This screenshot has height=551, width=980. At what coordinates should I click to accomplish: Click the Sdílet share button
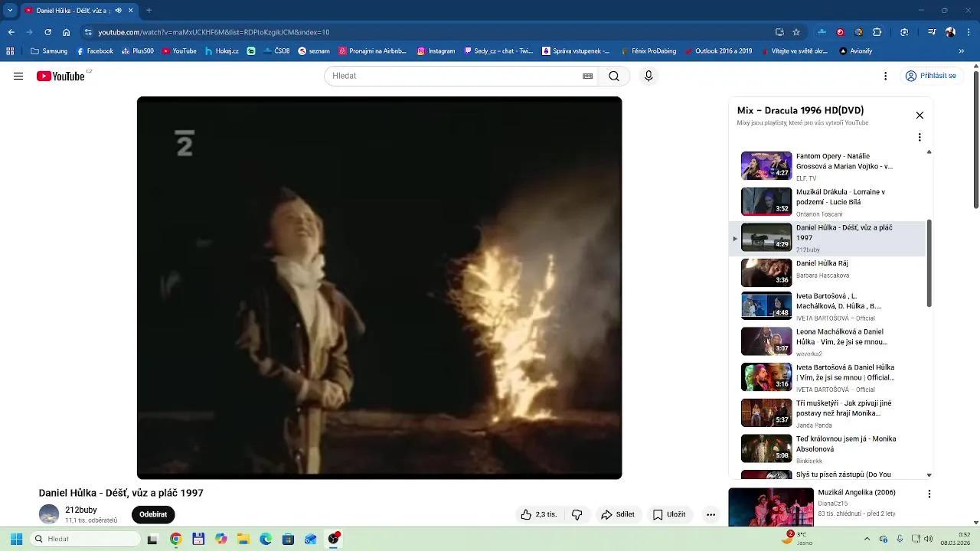click(617, 514)
